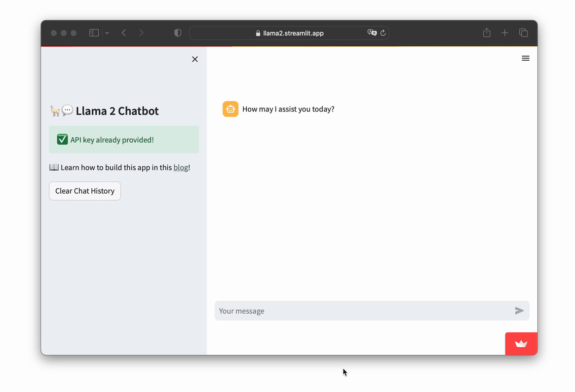Click the Safari privacy shield icon
The image size is (575, 392).
click(x=177, y=33)
